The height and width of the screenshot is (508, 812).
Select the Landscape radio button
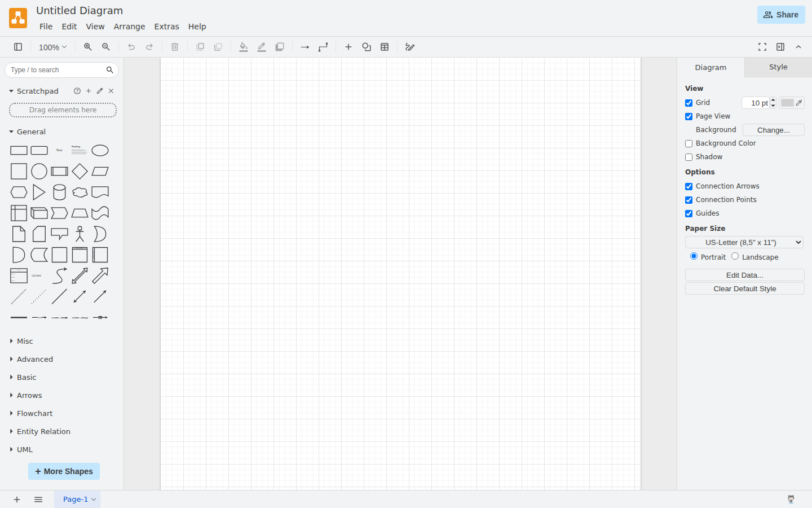tap(735, 256)
